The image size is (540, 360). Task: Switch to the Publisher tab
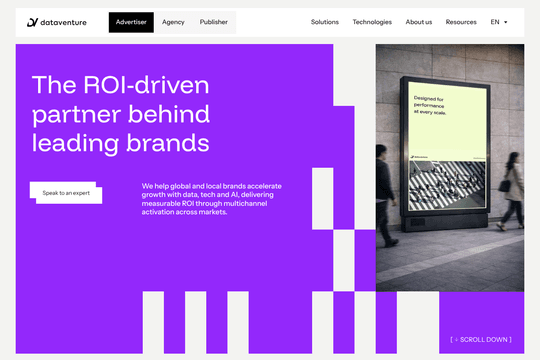pyautogui.click(x=214, y=22)
